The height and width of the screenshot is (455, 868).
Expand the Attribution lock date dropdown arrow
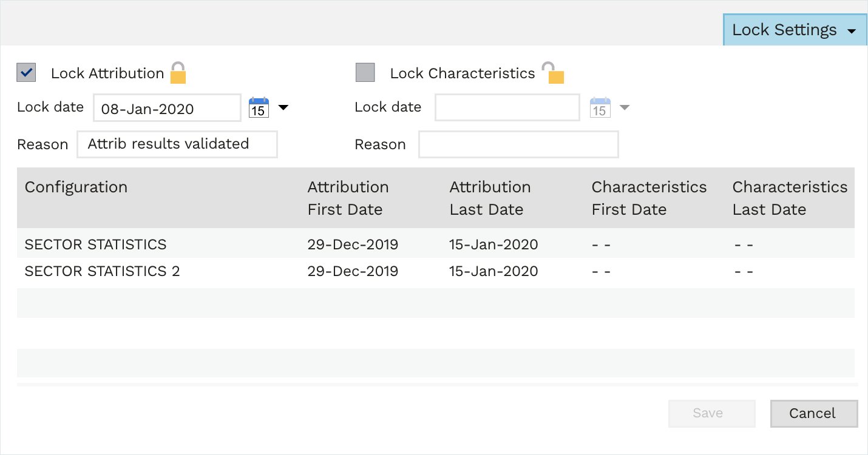click(x=283, y=108)
